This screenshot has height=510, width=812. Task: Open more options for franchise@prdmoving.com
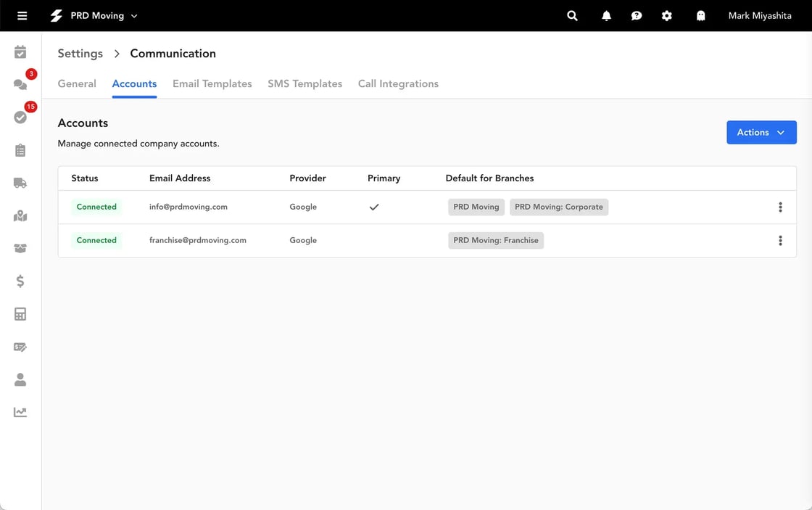[780, 240]
